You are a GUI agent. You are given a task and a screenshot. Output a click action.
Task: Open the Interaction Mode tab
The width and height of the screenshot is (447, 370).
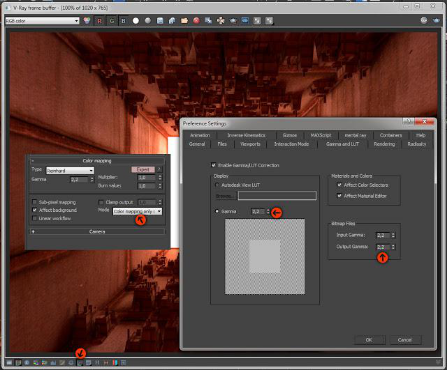coord(292,144)
